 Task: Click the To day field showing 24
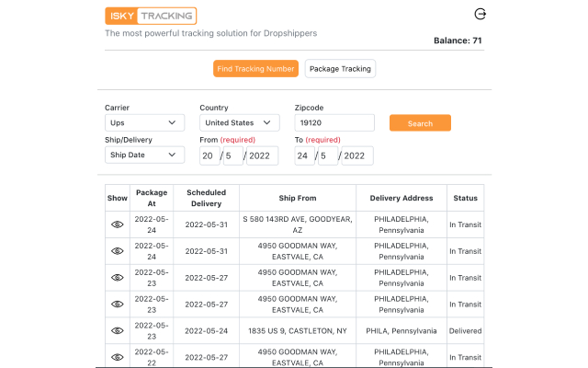pyautogui.click(x=304, y=155)
